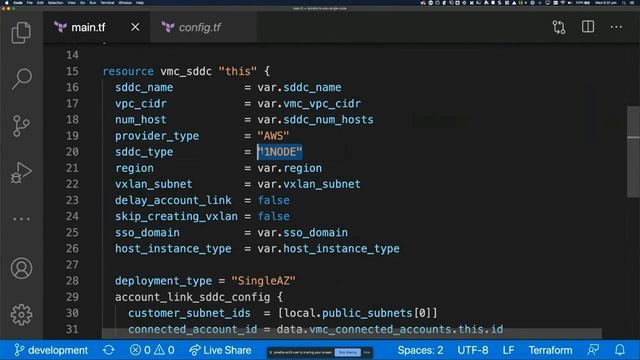The image size is (640, 360).
Task: Click the "sddc_name" attribute on line 16
Action: pos(144,87)
